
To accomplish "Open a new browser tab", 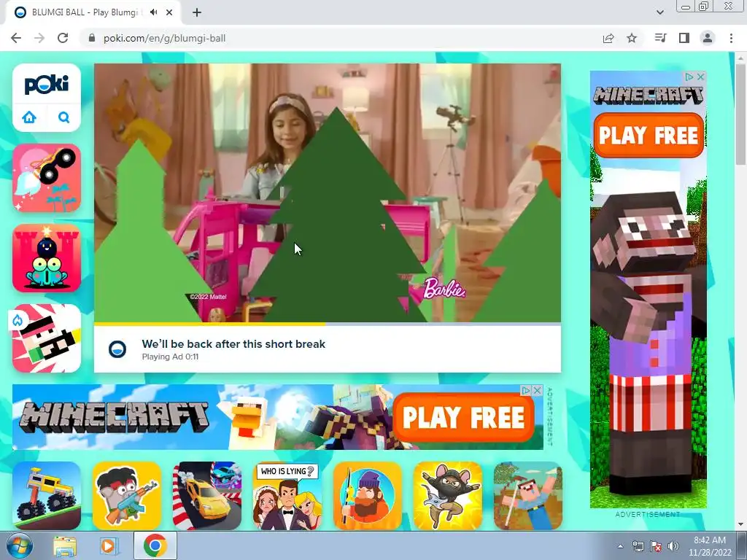I will (197, 12).
